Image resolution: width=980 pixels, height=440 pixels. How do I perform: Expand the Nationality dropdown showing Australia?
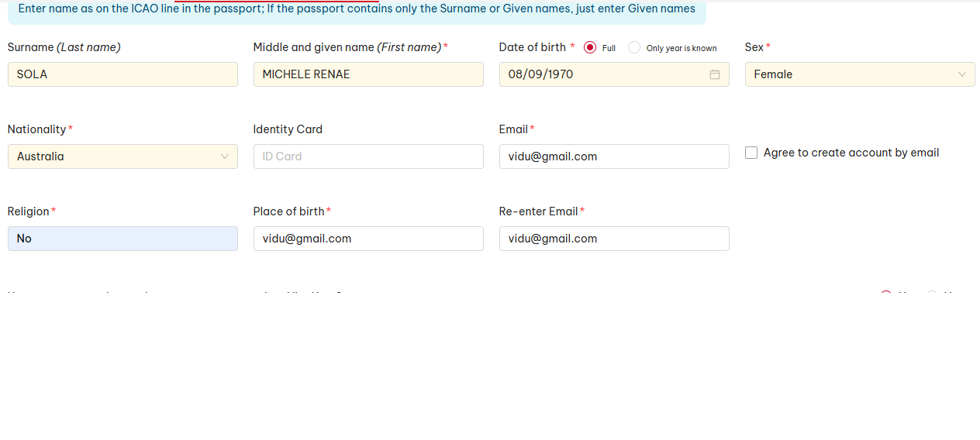pos(116,156)
